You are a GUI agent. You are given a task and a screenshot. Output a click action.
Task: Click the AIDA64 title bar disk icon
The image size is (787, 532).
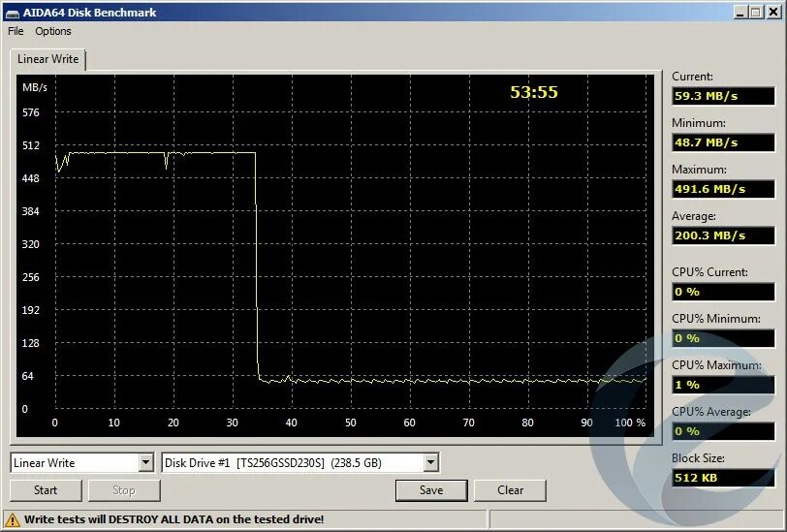[12, 13]
